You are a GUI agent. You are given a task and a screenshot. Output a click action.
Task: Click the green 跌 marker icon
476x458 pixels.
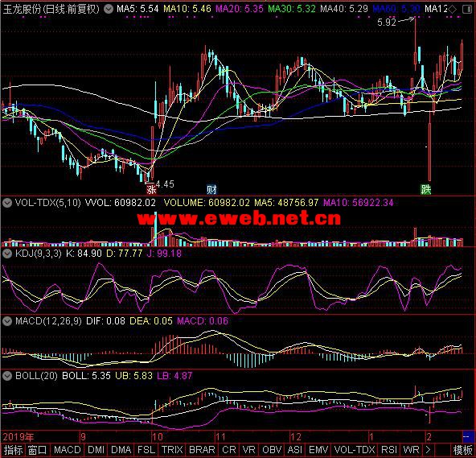(425, 190)
